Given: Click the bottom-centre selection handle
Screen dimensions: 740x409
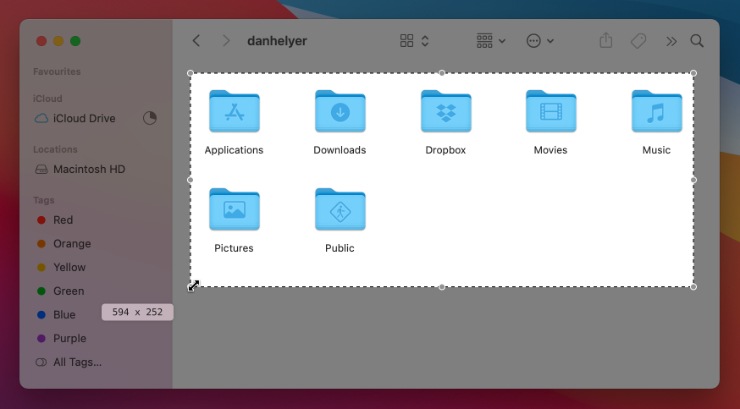Looking at the screenshot, I should click(442, 287).
